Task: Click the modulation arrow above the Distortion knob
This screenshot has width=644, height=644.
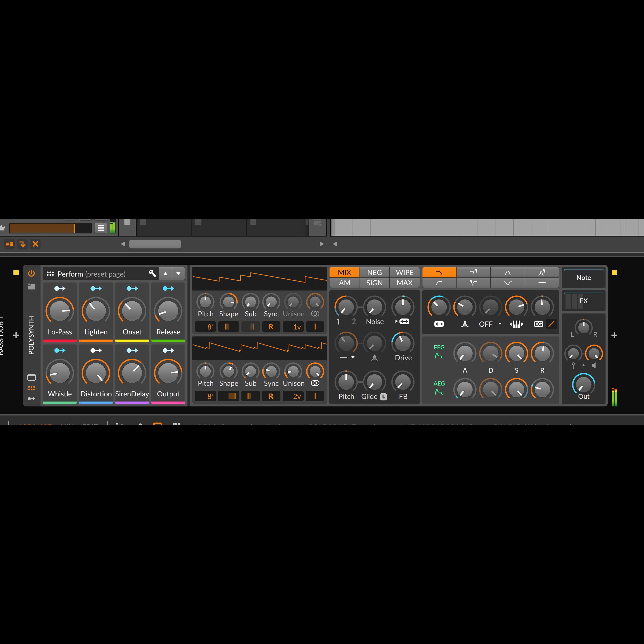Action: [96, 350]
